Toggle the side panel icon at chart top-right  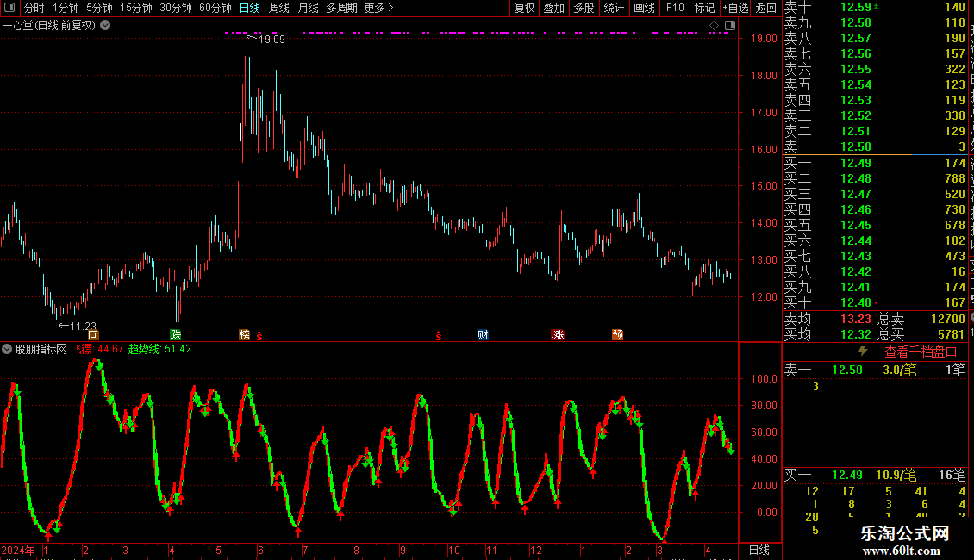[730, 26]
